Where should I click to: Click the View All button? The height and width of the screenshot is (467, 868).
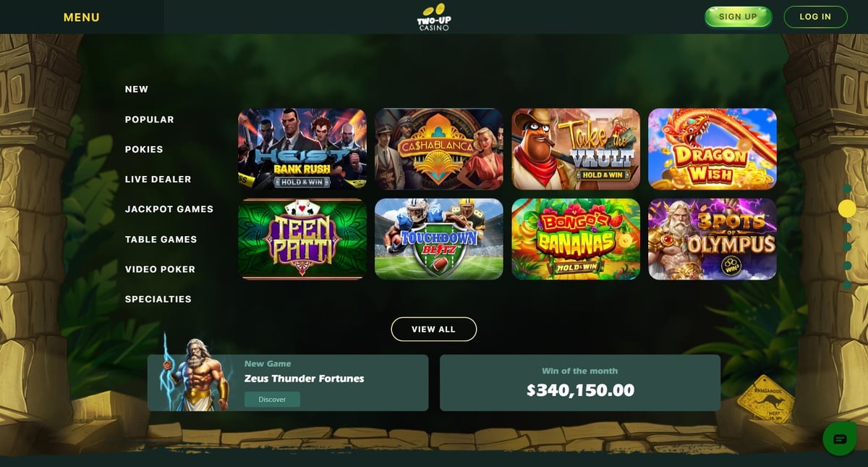point(434,329)
